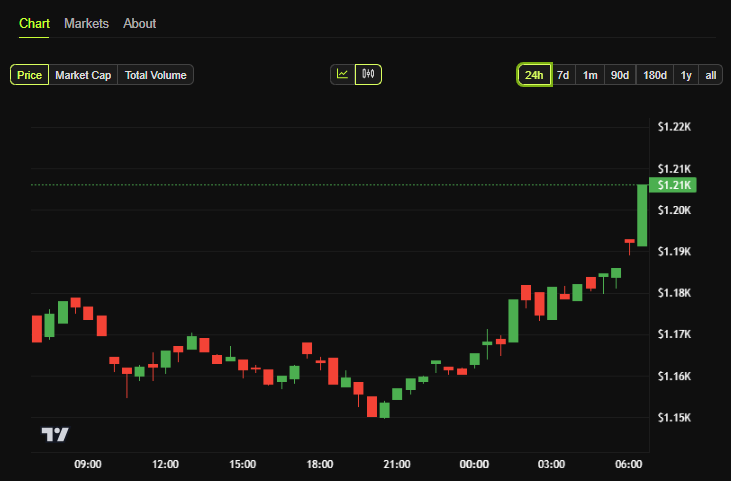
Task: Set time range to 7d
Action: (563, 75)
